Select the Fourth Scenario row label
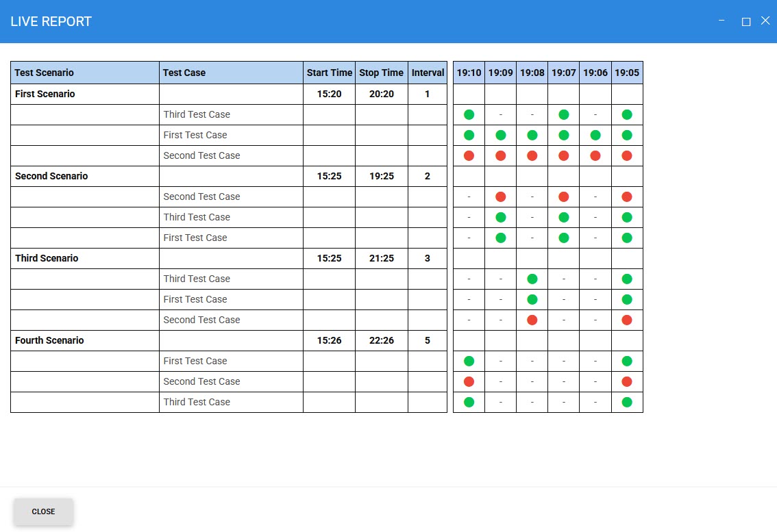This screenshot has height=532, width=777. point(49,340)
